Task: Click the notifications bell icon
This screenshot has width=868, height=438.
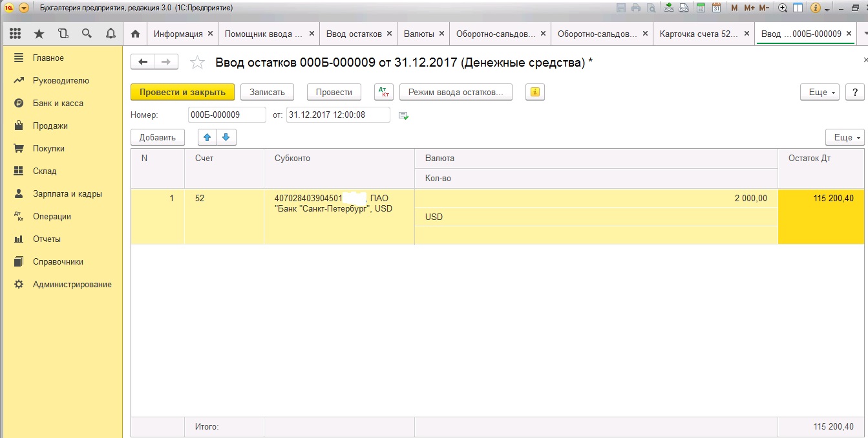Action: point(111,34)
